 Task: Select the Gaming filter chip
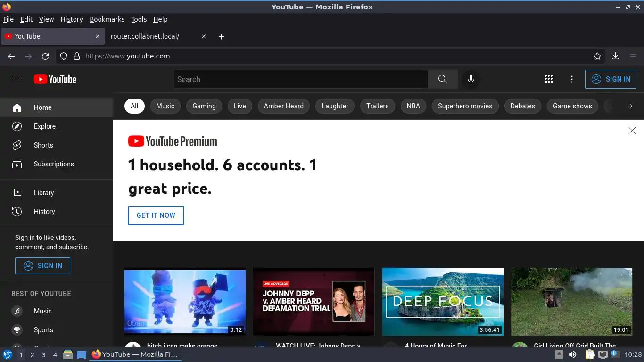[x=204, y=106]
